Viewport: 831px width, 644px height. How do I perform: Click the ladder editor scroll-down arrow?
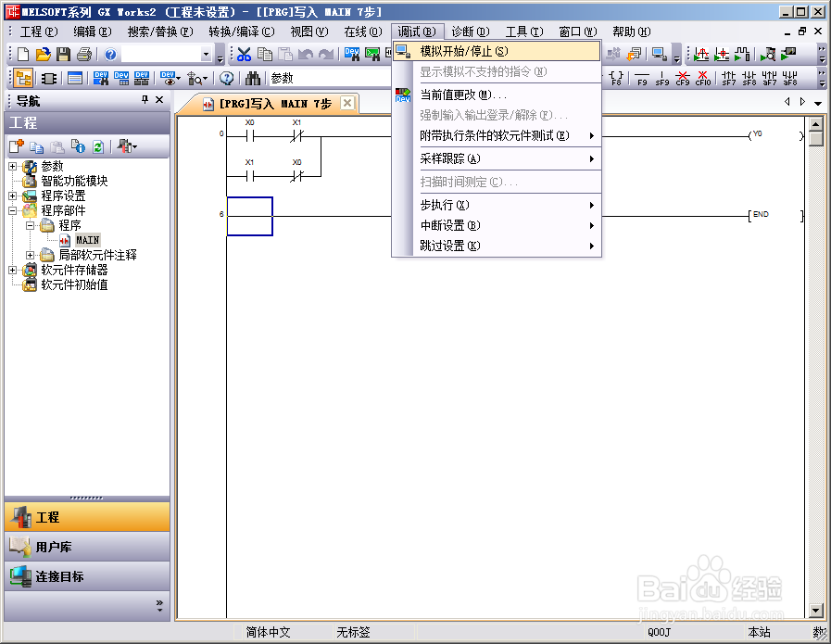[x=816, y=611]
